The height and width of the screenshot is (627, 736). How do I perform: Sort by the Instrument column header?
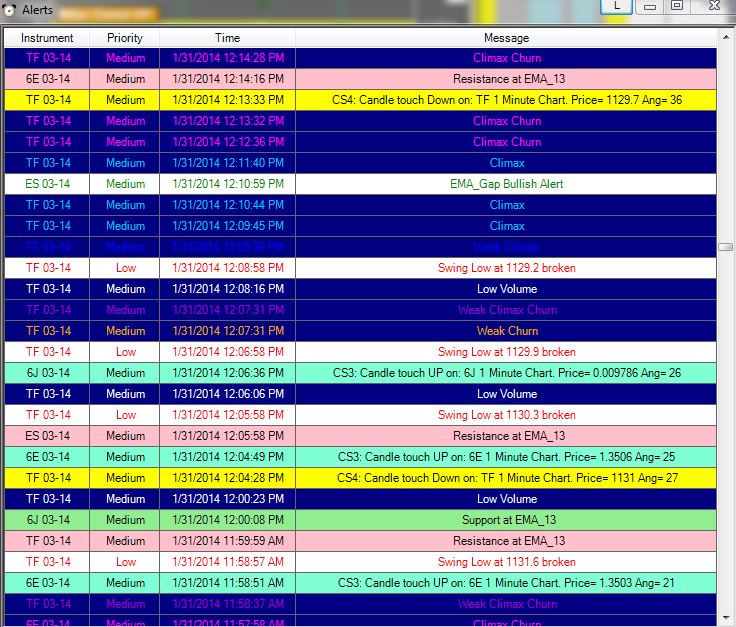(47, 38)
